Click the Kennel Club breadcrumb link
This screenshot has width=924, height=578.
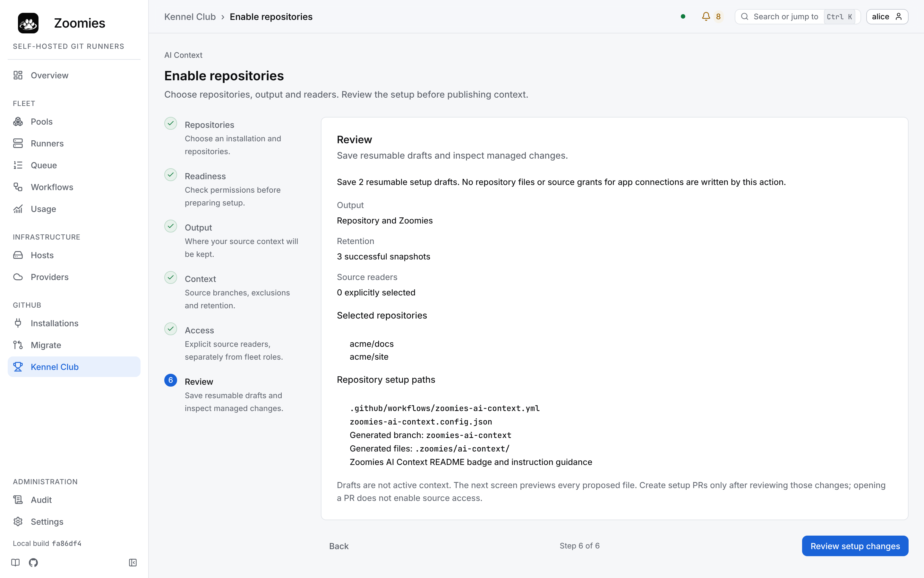(190, 17)
